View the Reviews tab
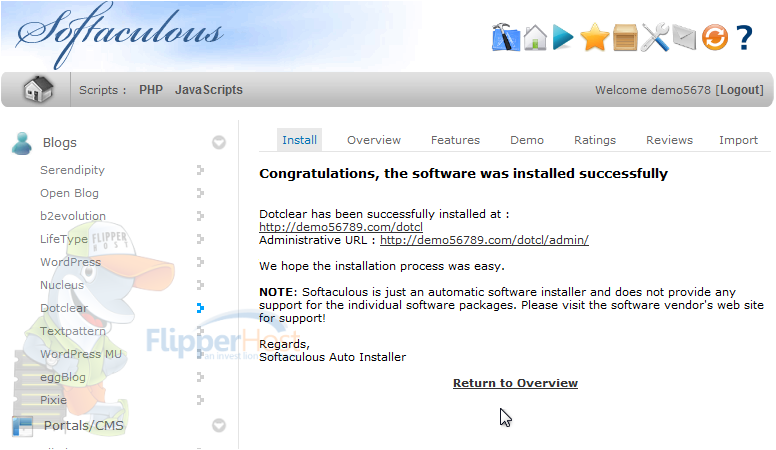This screenshot has width=776, height=450. tap(669, 140)
